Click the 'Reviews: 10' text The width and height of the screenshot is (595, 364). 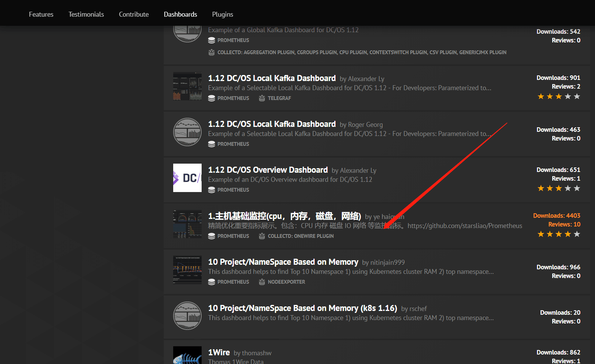564,224
